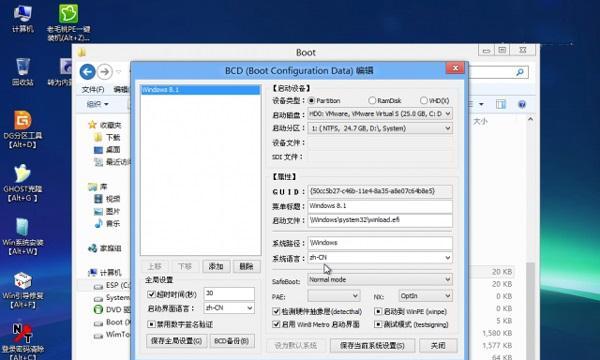Toggle the preview pane icon in Boot window

[x=501, y=104]
